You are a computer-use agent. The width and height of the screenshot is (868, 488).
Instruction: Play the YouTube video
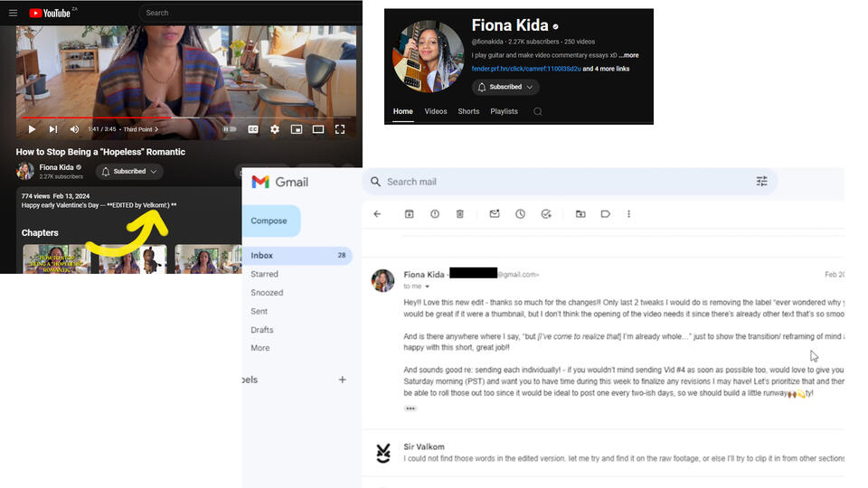pos(32,129)
